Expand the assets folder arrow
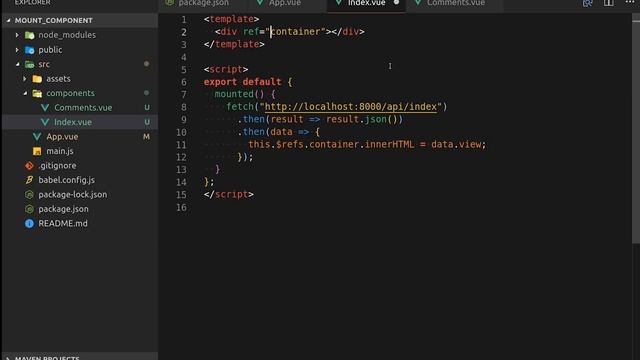The image size is (640, 360). pos(25,79)
